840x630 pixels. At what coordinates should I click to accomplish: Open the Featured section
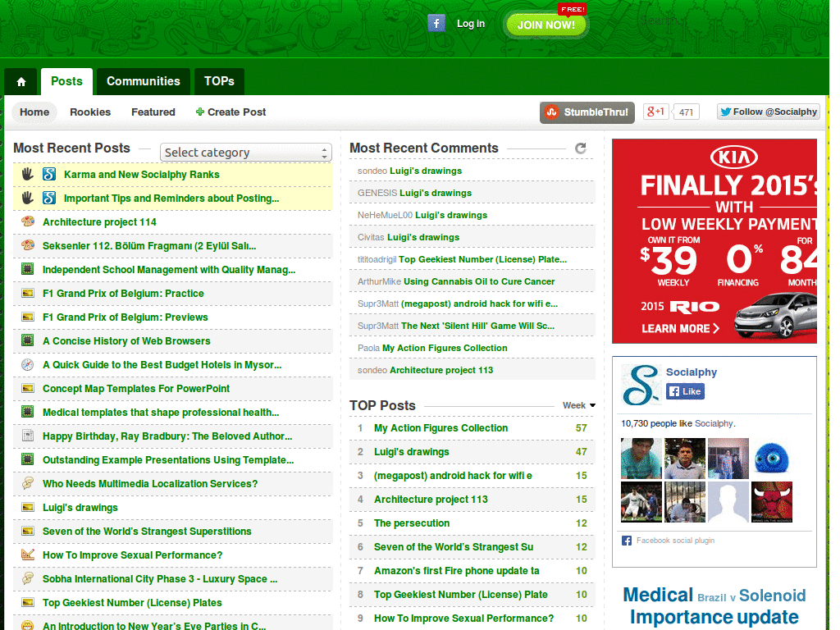pos(153,112)
